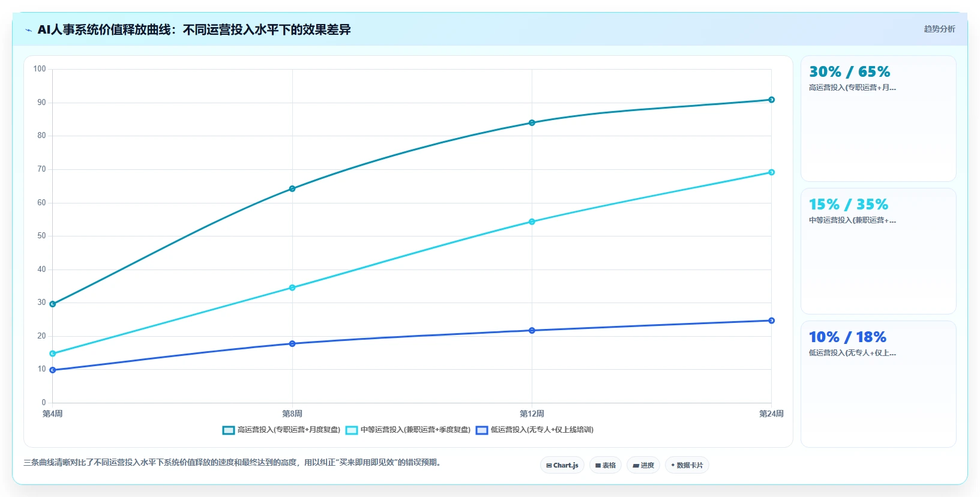Select the 数据卡片 tag
The width and height of the screenshot is (980, 497).
(687, 465)
